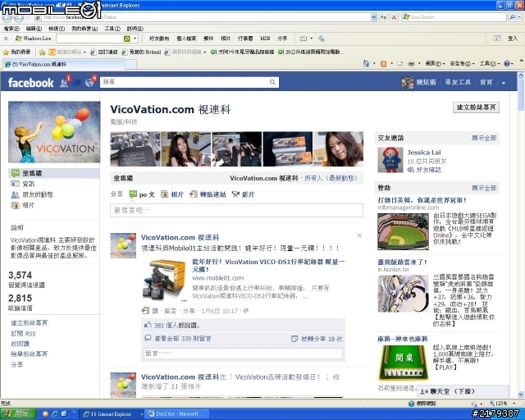Open 尋友工具 in the Facebook header
Image resolution: width=525 pixels, height=420 pixels.
[458, 82]
